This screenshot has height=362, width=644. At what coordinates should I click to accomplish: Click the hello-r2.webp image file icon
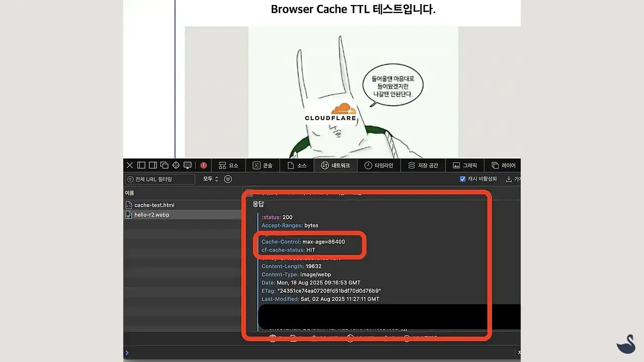(x=129, y=215)
